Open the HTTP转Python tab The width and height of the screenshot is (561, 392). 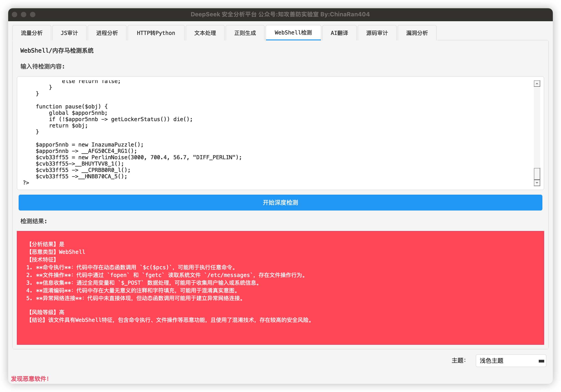tap(156, 33)
